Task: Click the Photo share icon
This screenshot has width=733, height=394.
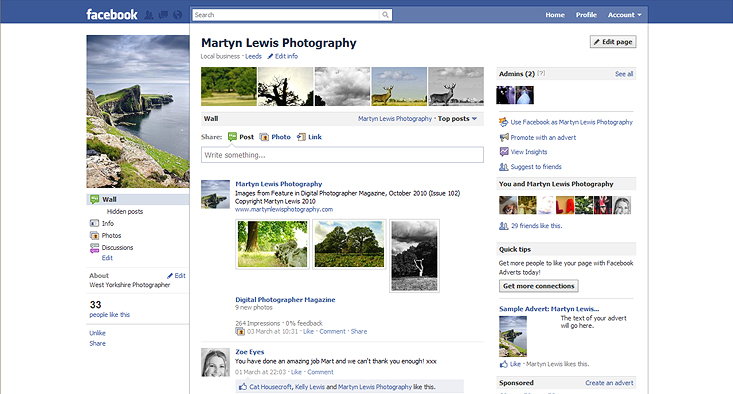Action: pos(264,137)
